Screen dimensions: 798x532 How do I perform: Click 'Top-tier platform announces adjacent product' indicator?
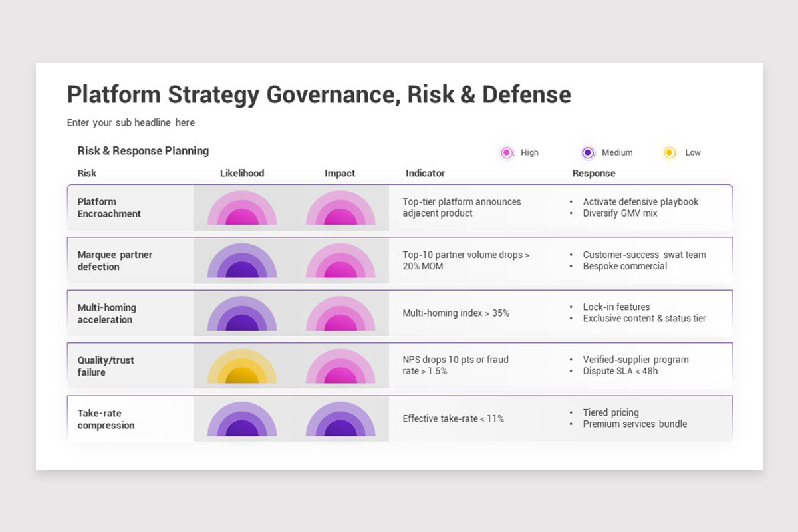(462, 207)
